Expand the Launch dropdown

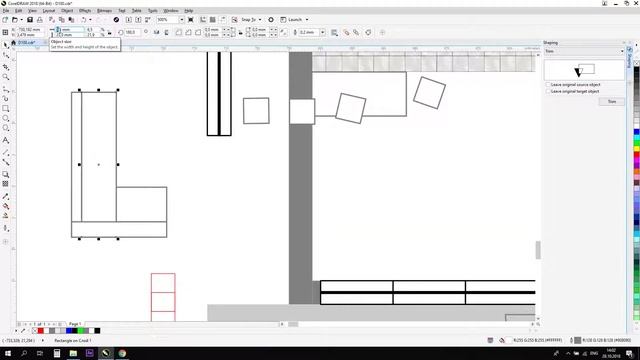307,20
